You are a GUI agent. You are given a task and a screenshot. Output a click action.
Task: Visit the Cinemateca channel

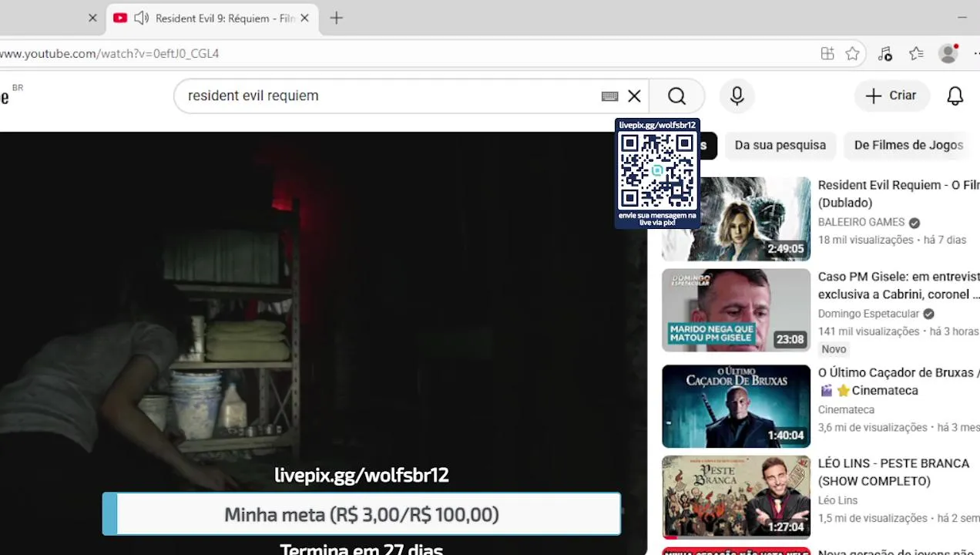tap(846, 410)
